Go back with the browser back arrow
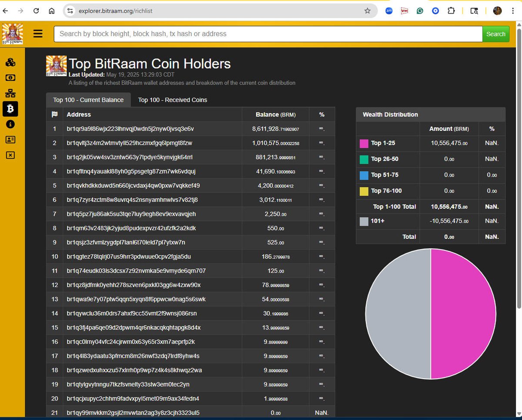 (6, 11)
